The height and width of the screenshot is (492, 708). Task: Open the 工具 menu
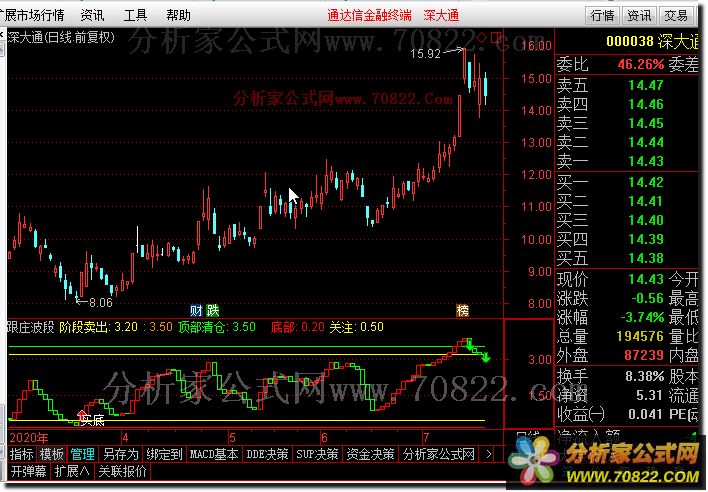(x=135, y=15)
